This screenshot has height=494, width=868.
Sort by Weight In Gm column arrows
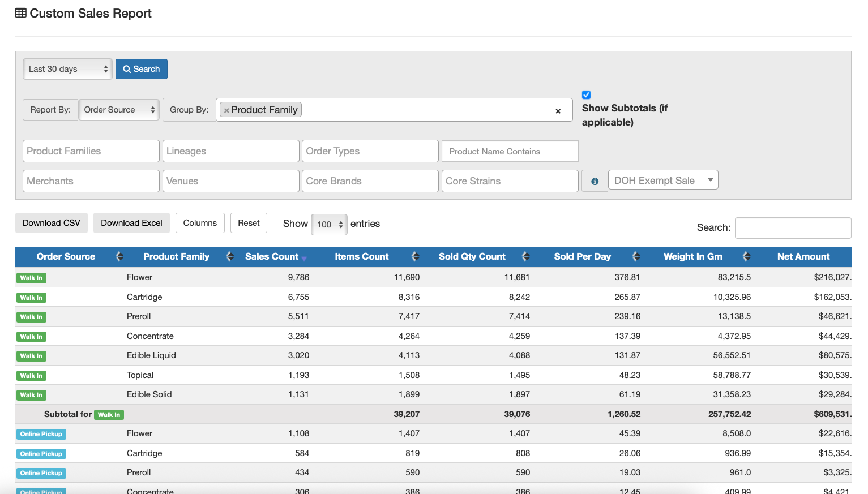tap(746, 256)
